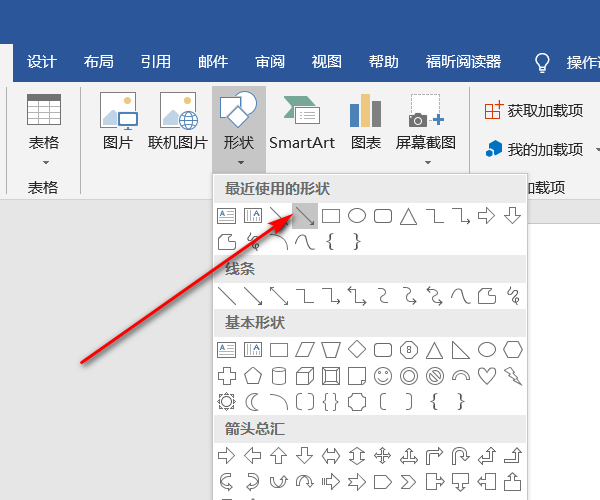Open the 表格 insert table dropdown
Viewport: 600px width, 500px height.
click(44, 130)
